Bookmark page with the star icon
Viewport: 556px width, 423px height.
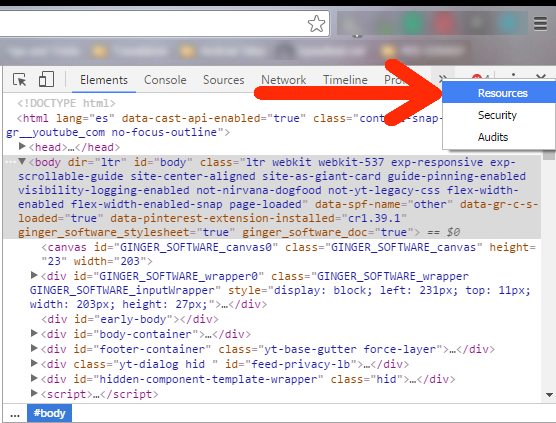pyautogui.click(x=316, y=24)
